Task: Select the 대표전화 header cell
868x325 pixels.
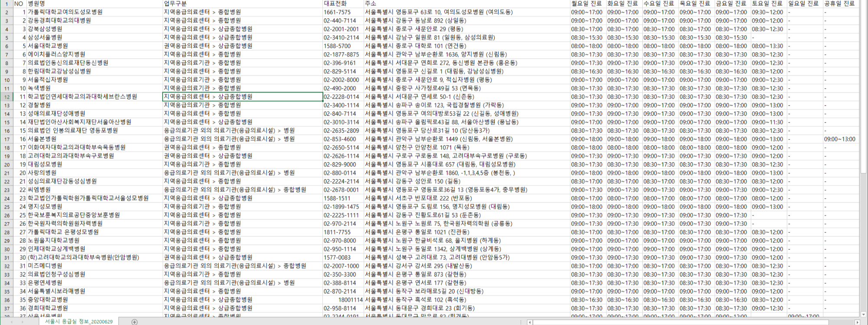Action: pyautogui.click(x=343, y=3)
